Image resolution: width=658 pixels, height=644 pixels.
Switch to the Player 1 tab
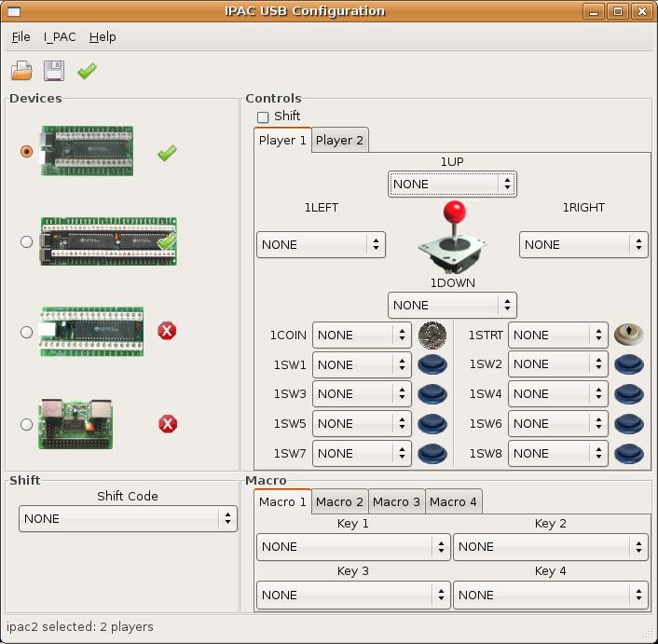[282, 140]
